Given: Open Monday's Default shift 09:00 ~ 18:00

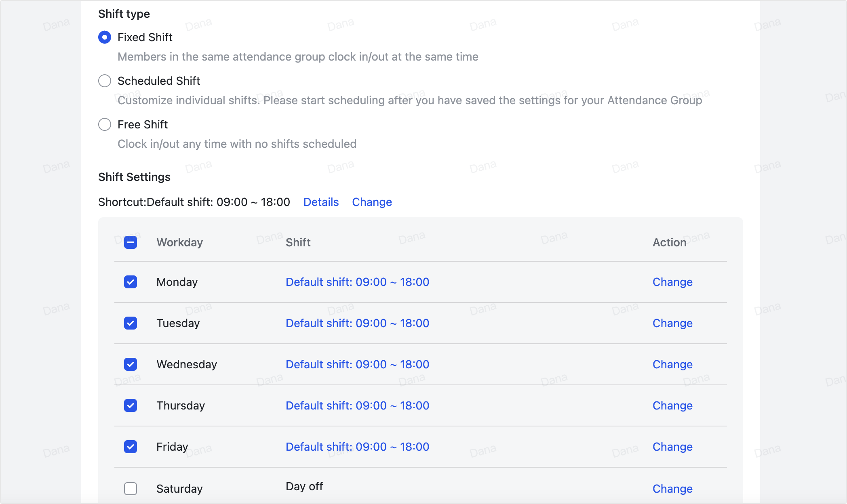Looking at the screenshot, I should 357,282.
